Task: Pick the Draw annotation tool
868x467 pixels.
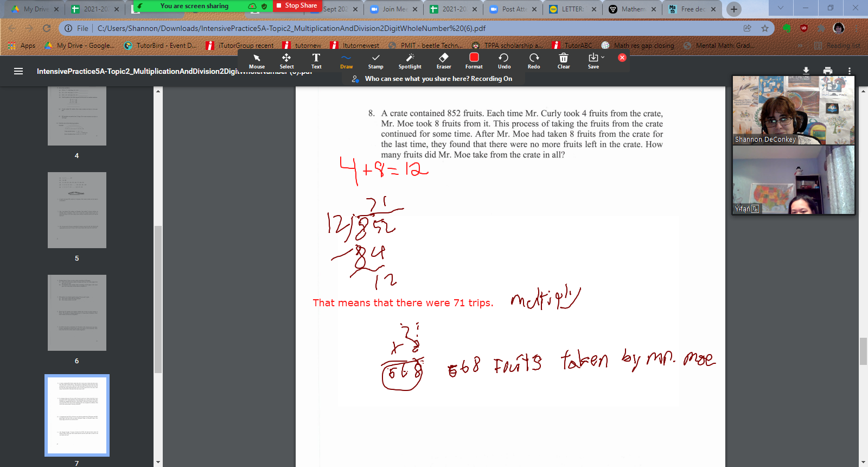Action: [346, 61]
